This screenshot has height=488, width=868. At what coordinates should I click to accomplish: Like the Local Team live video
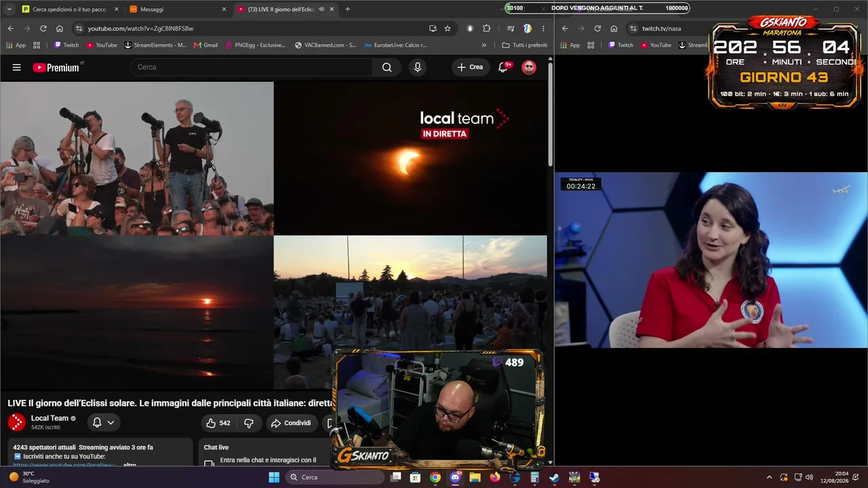[x=218, y=423]
